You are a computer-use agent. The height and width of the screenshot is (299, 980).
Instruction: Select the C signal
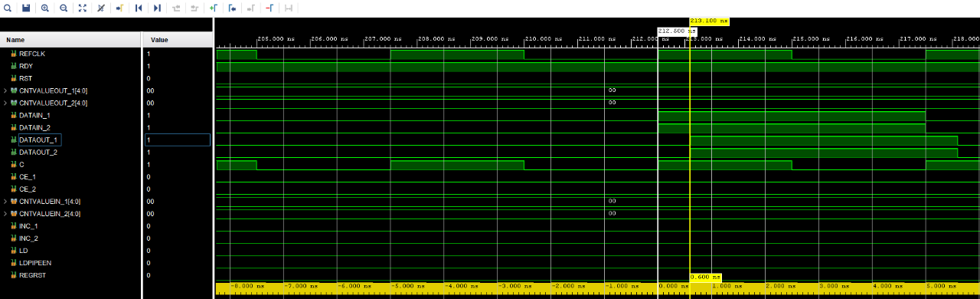[21, 164]
